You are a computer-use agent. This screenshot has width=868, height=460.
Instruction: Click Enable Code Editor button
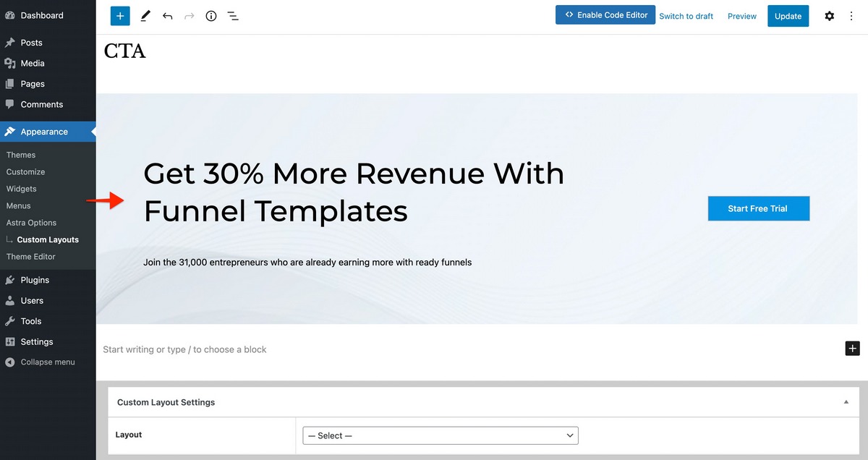click(605, 15)
